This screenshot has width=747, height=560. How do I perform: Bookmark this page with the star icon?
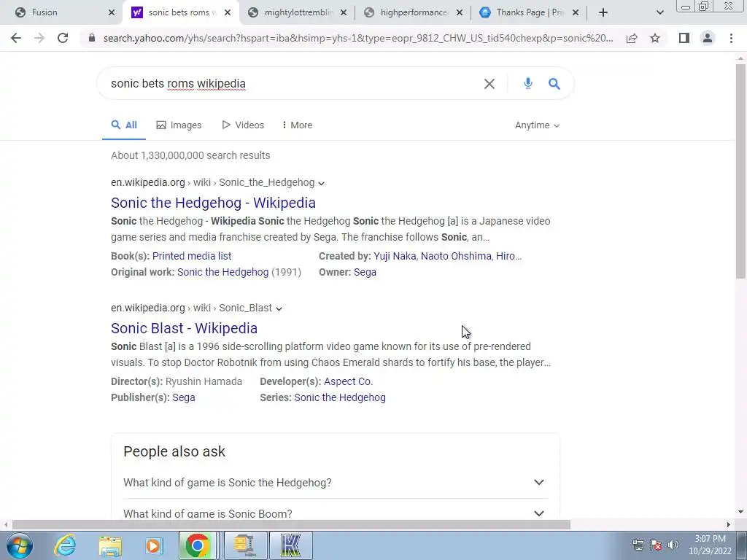(655, 38)
